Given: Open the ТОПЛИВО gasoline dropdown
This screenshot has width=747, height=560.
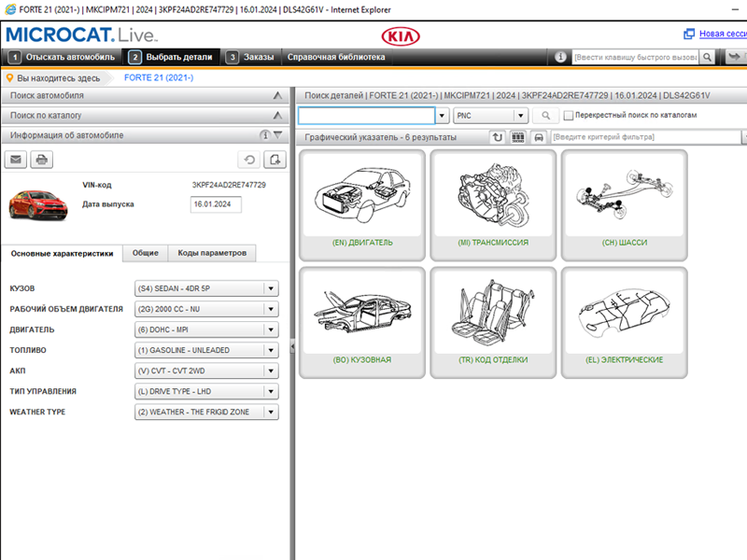Looking at the screenshot, I should 206,350.
